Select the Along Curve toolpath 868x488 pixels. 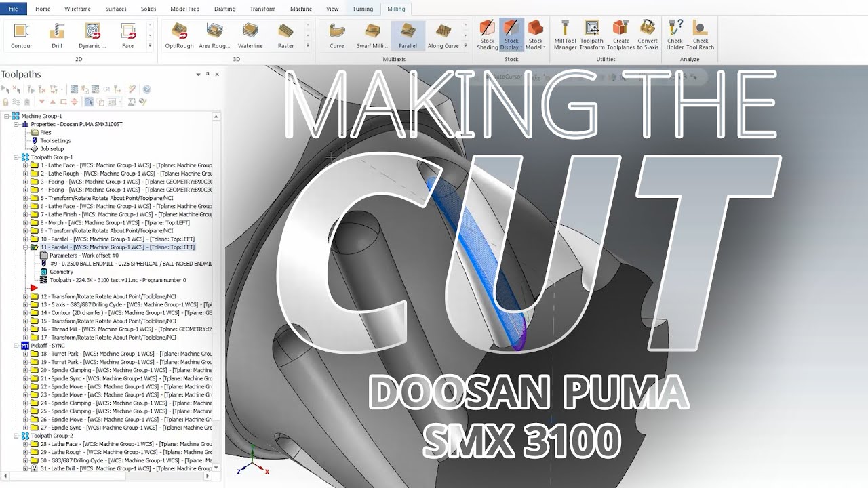pyautogui.click(x=443, y=35)
